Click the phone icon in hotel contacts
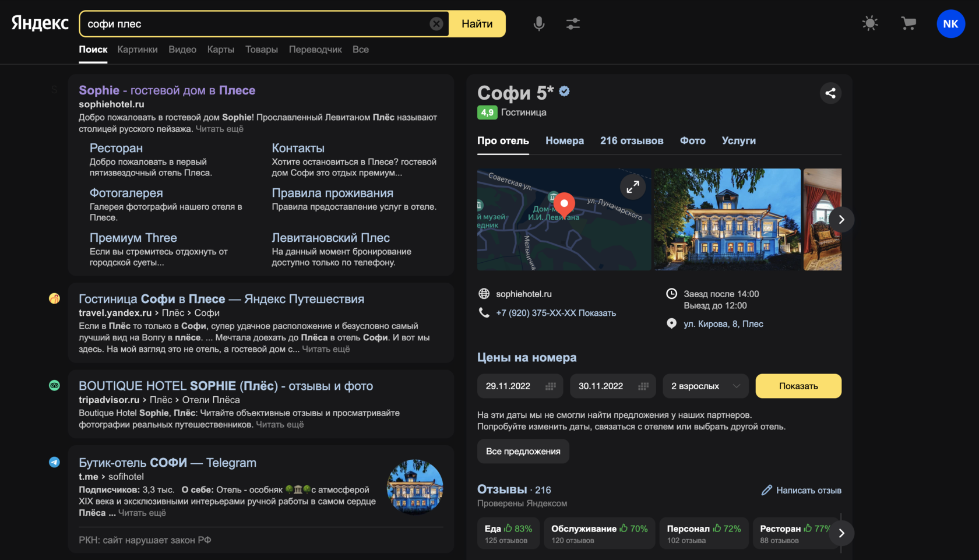 pyautogui.click(x=484, y=313)
